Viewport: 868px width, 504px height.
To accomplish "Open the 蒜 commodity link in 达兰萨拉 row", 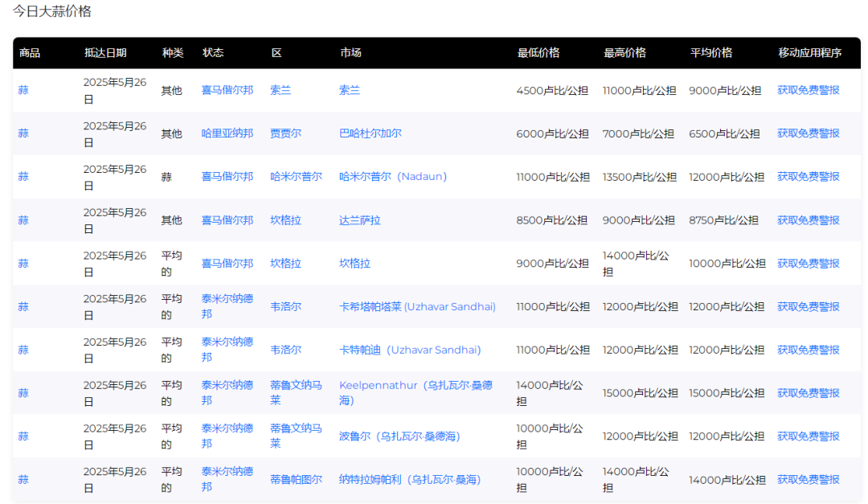I will pos(23,220).
